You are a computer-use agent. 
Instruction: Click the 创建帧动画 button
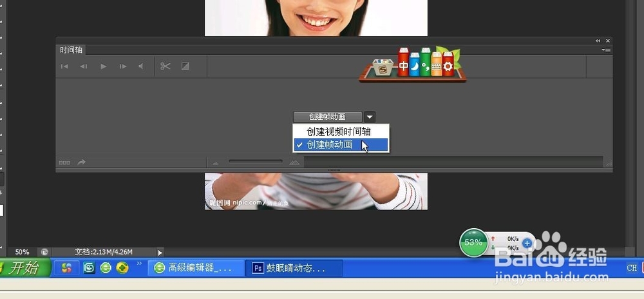[328, 117]
